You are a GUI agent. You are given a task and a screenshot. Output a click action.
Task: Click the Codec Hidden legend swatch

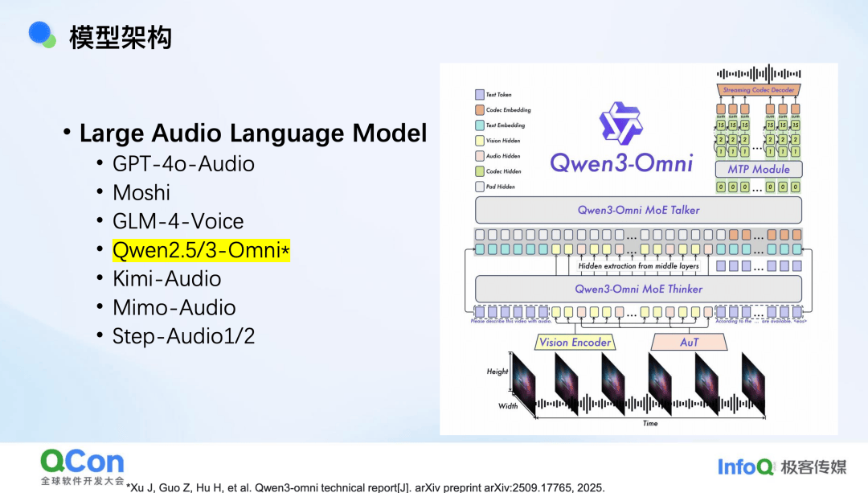click(x=479, y=171)
